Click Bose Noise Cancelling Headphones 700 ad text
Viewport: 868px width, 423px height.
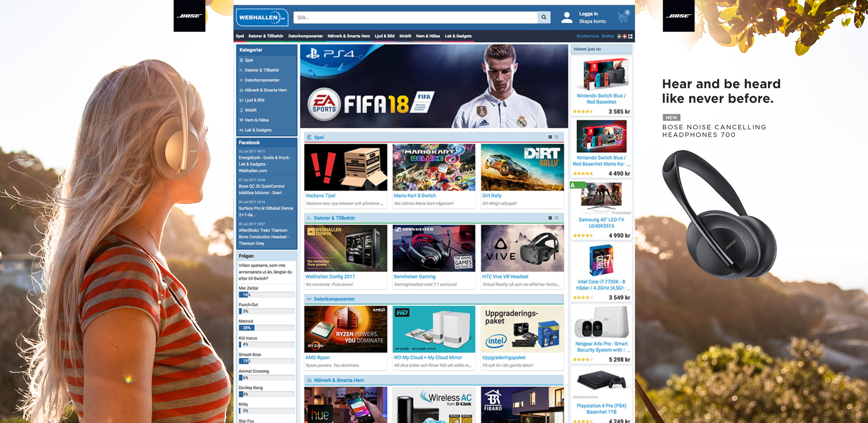click(x=714, y=131)
